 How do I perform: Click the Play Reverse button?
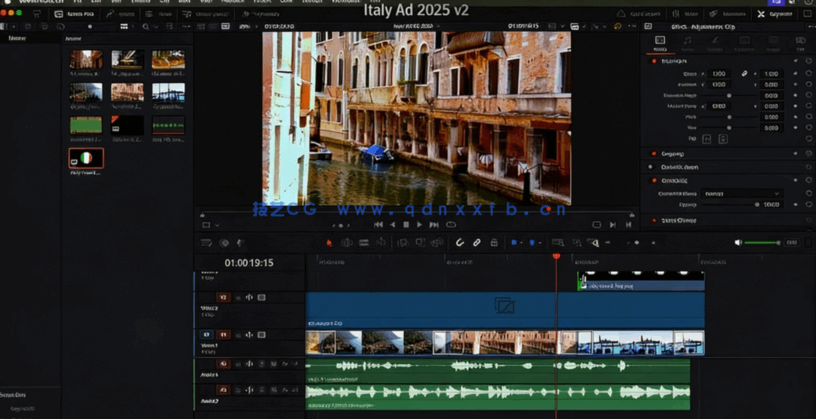point(392,225)
